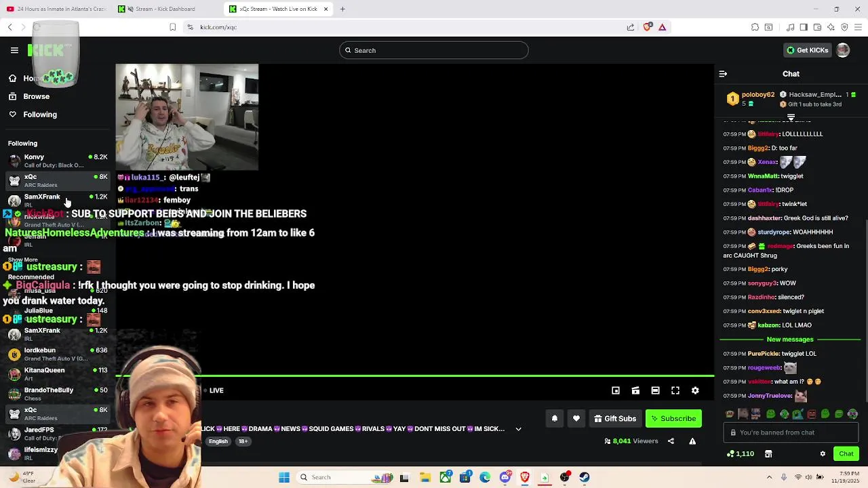Show hidden system tray icons chevron

click(769, 477)
